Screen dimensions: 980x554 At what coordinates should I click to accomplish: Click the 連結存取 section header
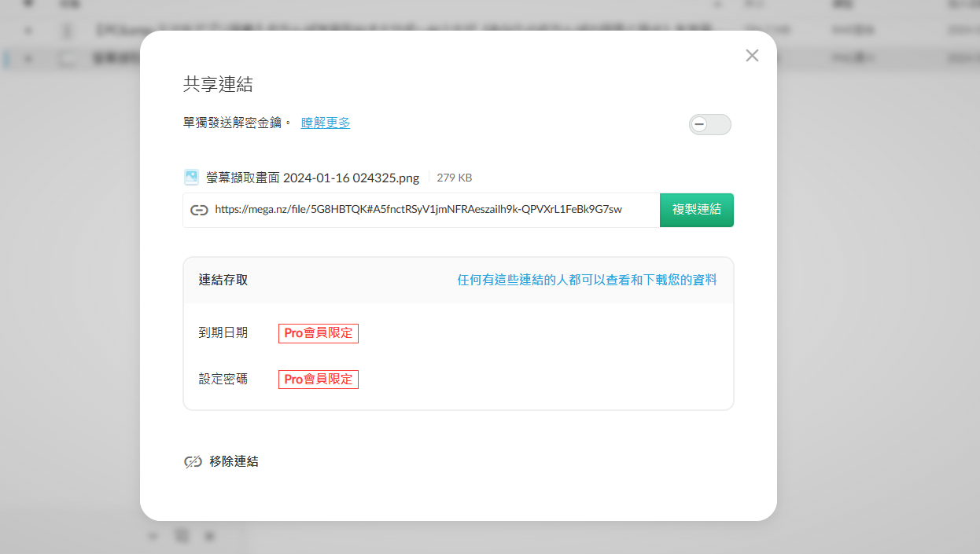click(223, 280)
